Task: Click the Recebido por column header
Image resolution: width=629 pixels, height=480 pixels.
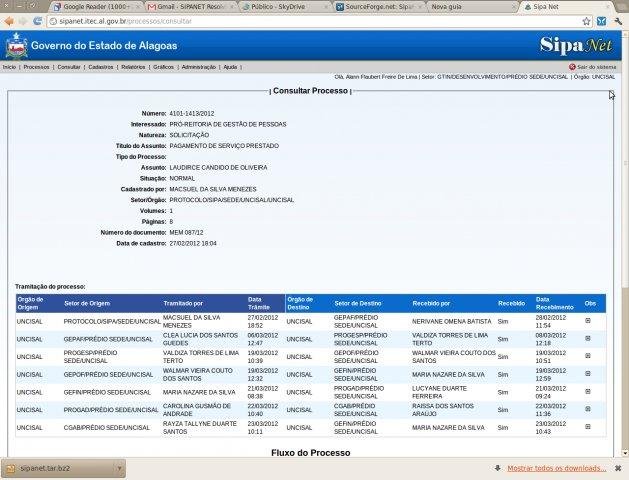Action: pos(431,304)
